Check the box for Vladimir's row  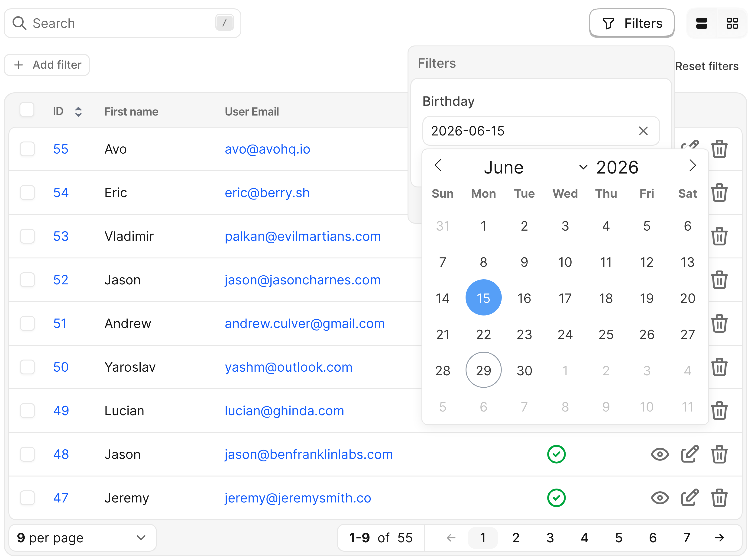tap(27, 236)
